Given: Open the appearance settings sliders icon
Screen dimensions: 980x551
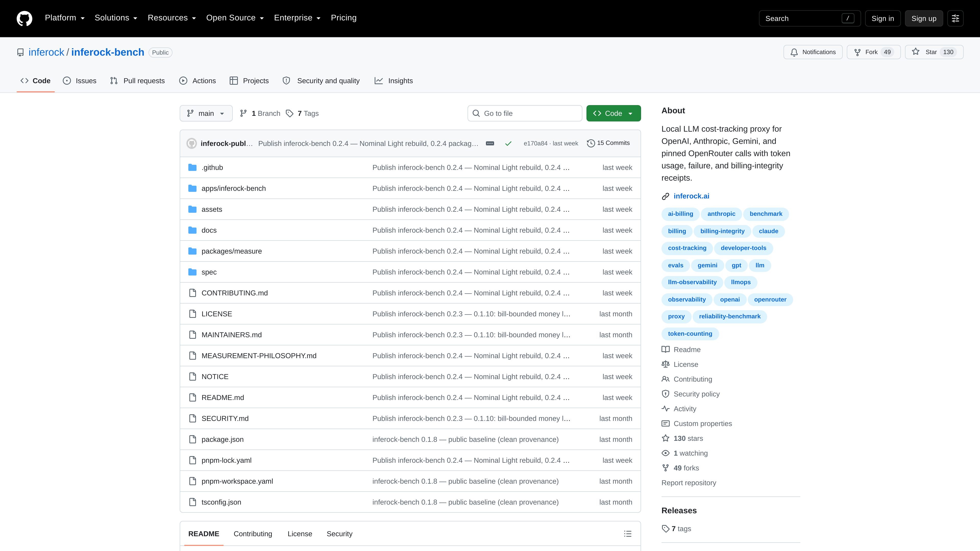Looking at the screenshot, I should point(955,18).
